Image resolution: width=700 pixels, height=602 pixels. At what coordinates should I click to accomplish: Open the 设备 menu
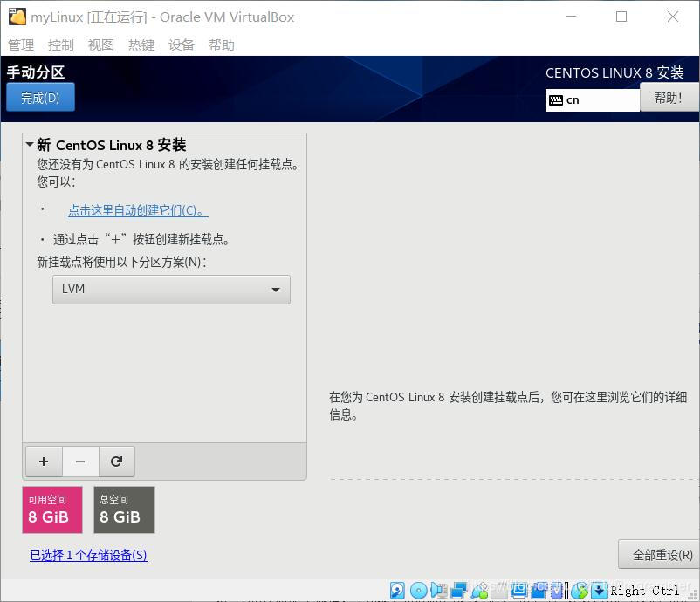coord(182,44)
